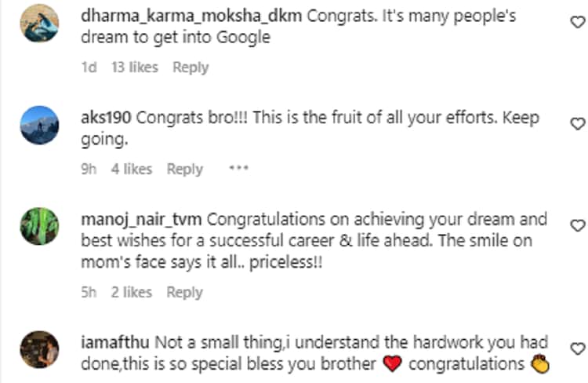View the 2 likes on manoj_nair_tvm's comment
Viewport: 588px width, 383px height.
pos(131,292)
